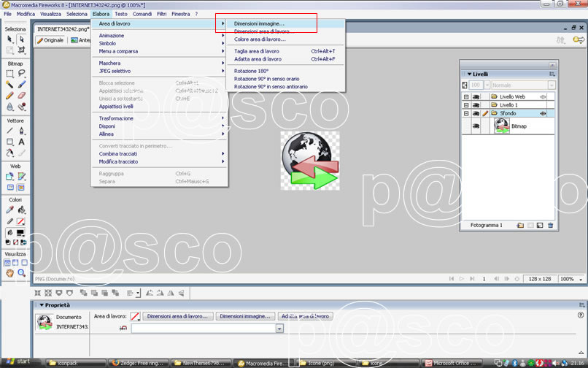The image size is (588, 368).
Task: Click Adatta area di lavoro button
Action: tap(305, 316)
